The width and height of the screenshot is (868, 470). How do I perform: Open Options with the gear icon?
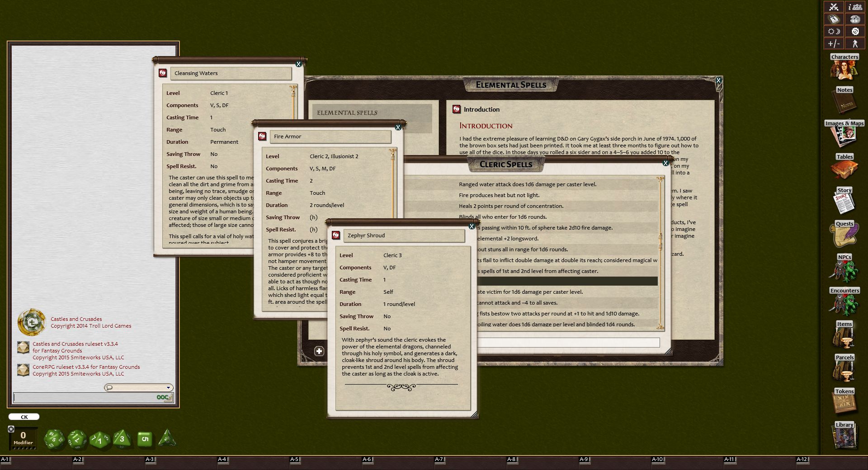coord(855,31)
